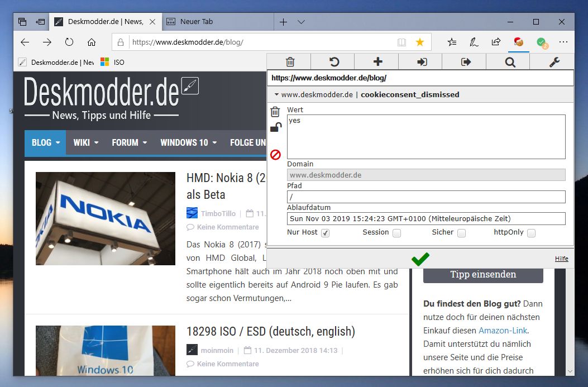Viewport: 588px width, 387px height.
Task: Click the Tipp einsenden button
Action: pos(483,275)
